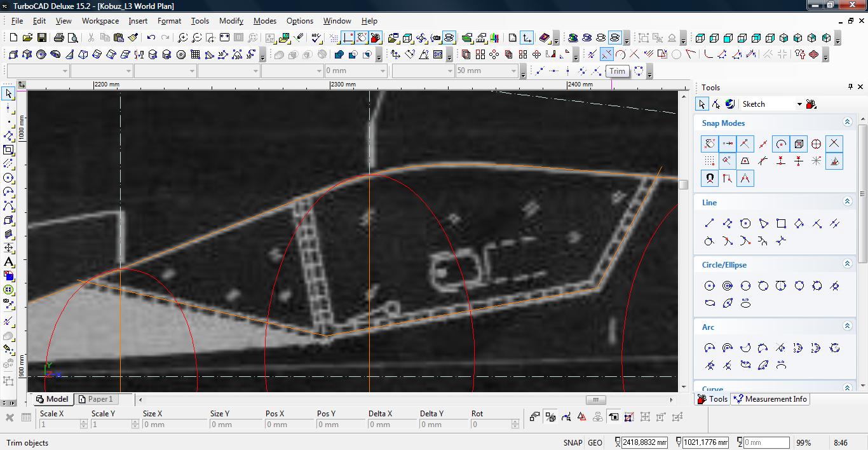
Task: Click the Spell check ABC icon
Action: click(x=316, y=38)
